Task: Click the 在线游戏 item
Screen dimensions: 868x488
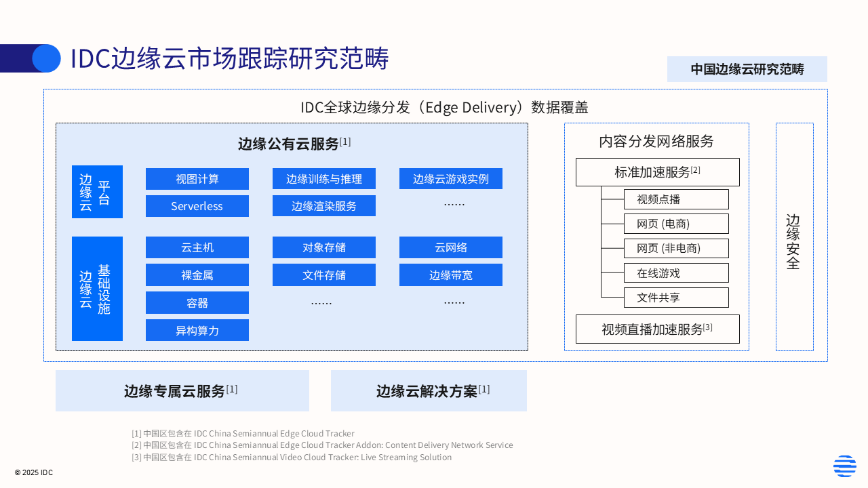Action: click(676, 273)
